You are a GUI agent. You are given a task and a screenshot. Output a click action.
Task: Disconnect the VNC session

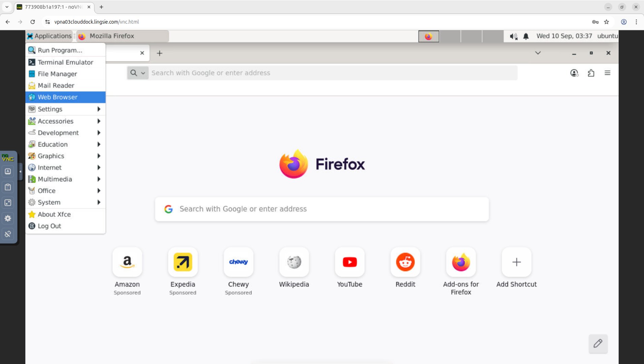coord(7,234)
